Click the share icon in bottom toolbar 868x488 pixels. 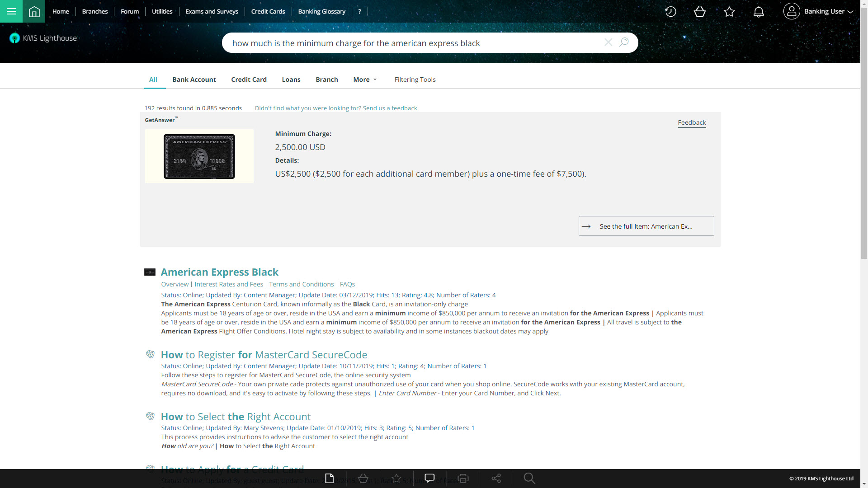(x=496, y=478)
